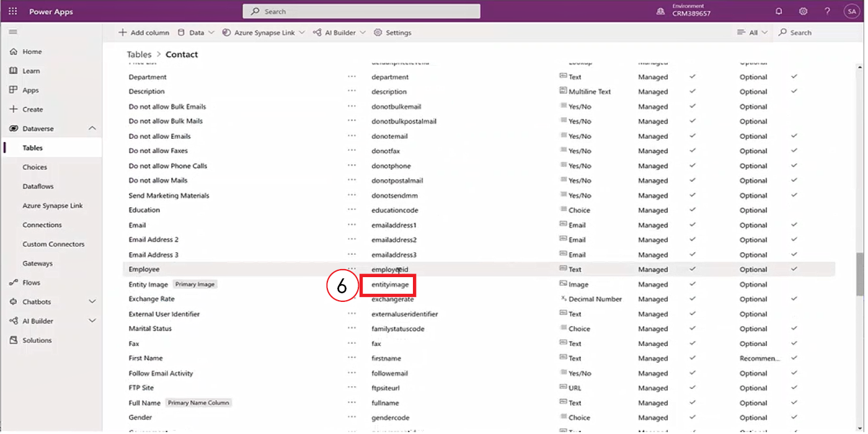Click the Tables breadcrumb link
Screen dimensions: 868x434
139,55
